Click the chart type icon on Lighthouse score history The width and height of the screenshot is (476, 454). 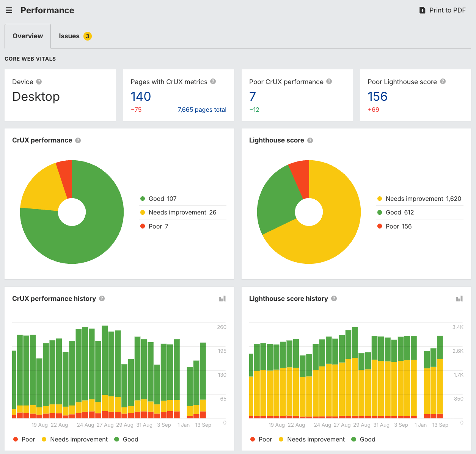459,299
